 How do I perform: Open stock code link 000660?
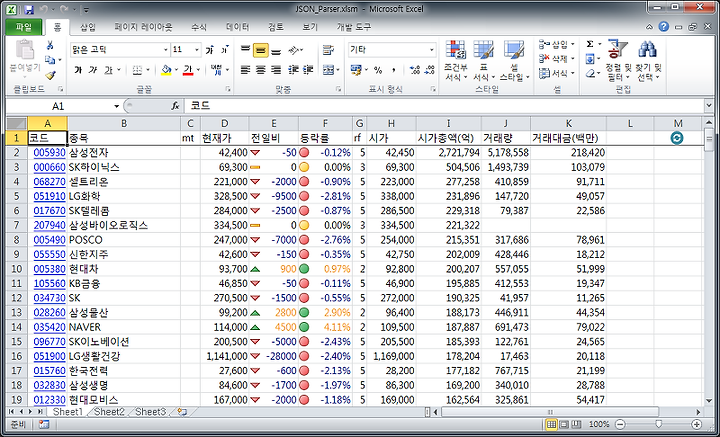[x=50, y=167]
